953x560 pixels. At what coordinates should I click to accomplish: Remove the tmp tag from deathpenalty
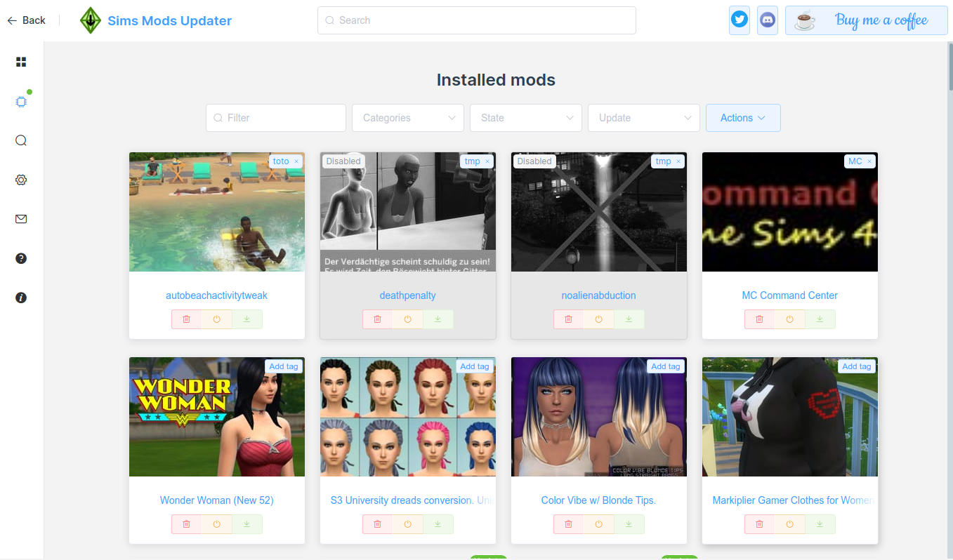click(x=487, y=161)
